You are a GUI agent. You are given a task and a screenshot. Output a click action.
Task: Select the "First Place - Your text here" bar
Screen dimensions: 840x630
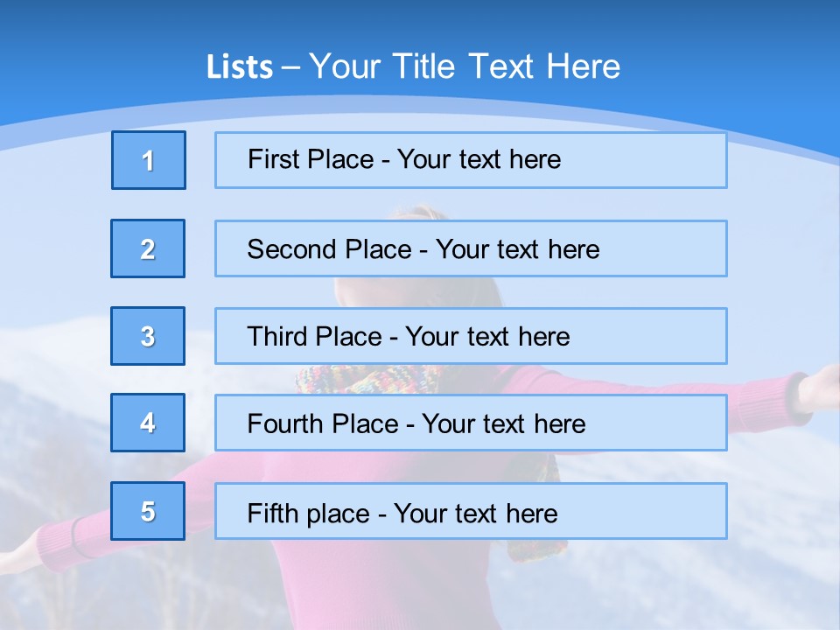(471, 160)
